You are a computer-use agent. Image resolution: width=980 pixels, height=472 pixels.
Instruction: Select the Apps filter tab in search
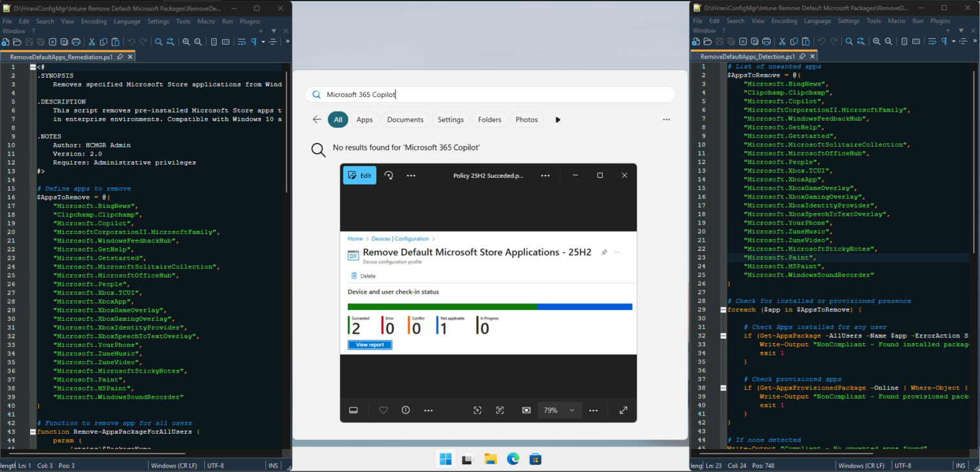[x=365, y=119]
